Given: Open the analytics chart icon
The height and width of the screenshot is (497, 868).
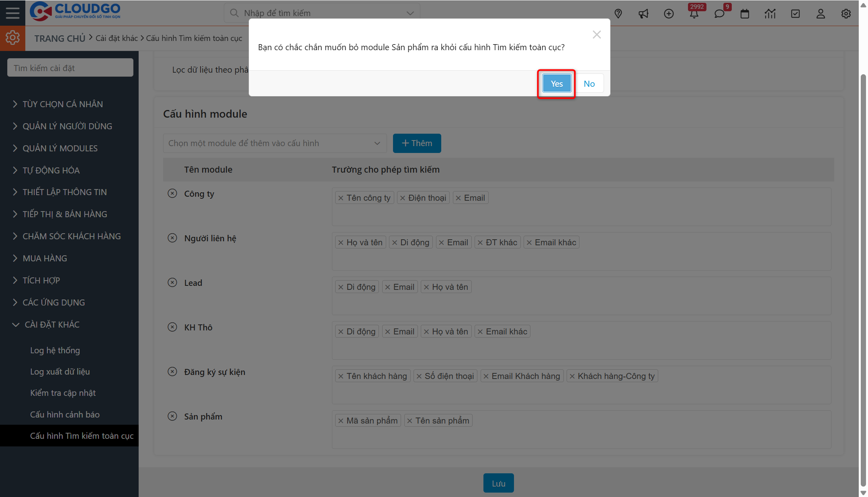Looking at the screenshot, I should point(770,13).
